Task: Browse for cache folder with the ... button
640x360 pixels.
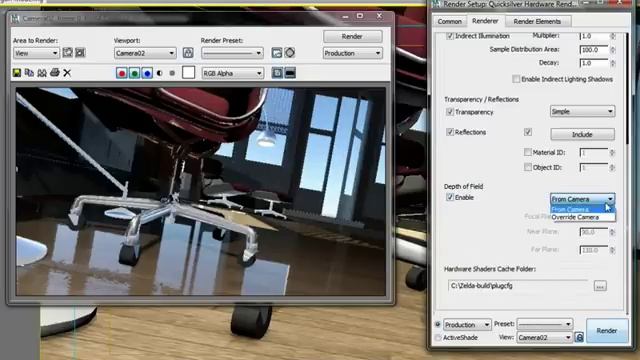Action: 600,286
